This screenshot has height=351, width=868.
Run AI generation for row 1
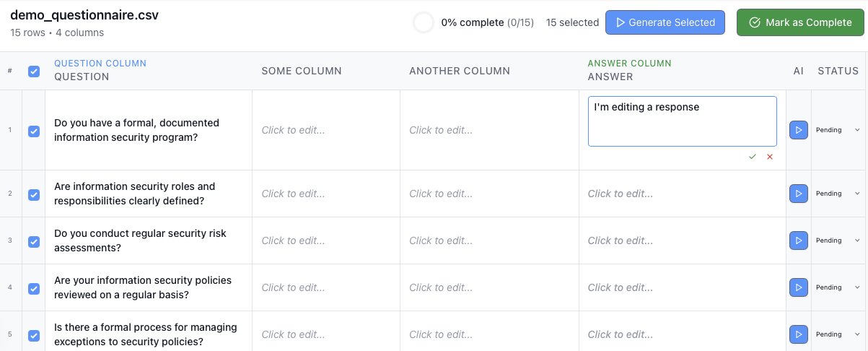[798, 130]
